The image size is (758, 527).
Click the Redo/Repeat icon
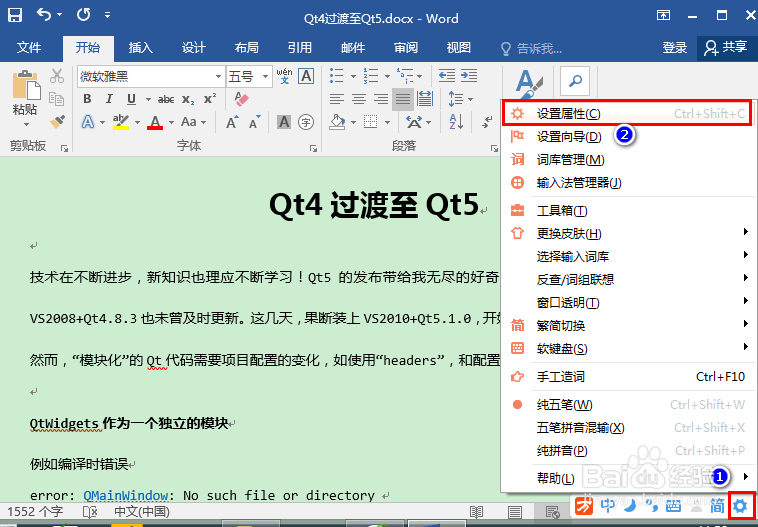click(83, 15)
